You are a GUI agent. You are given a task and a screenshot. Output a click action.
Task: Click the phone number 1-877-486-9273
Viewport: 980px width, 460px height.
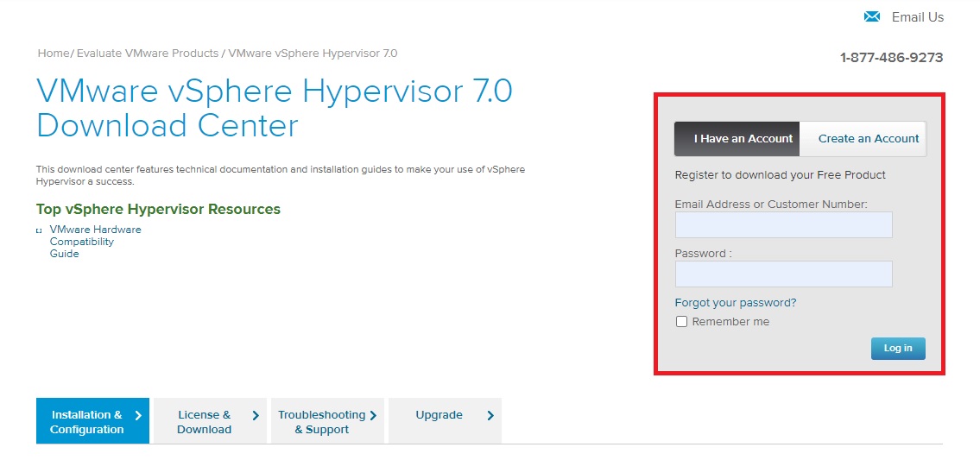[891, 58]
